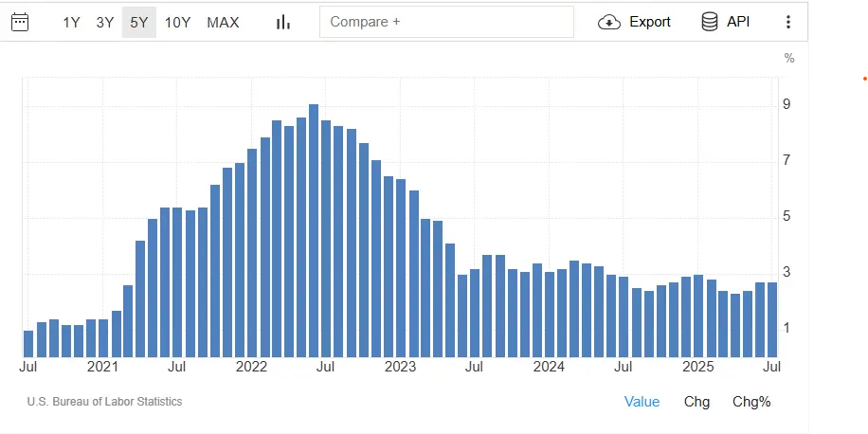Click the Export label
Image resolution: width=868 pixels, height=434 pixels.
(x=650, y=22)
